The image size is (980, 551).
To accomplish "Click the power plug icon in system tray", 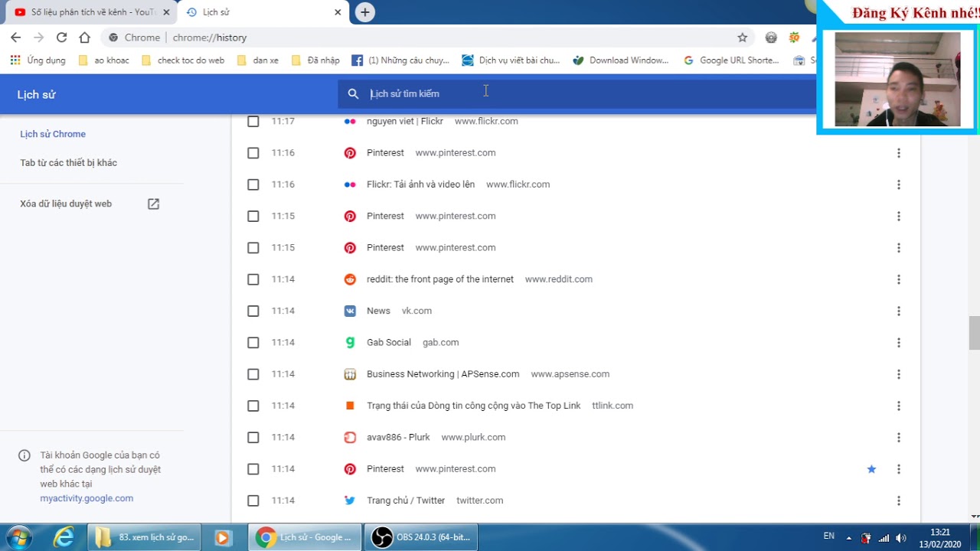I will click(x=866, y=538).
